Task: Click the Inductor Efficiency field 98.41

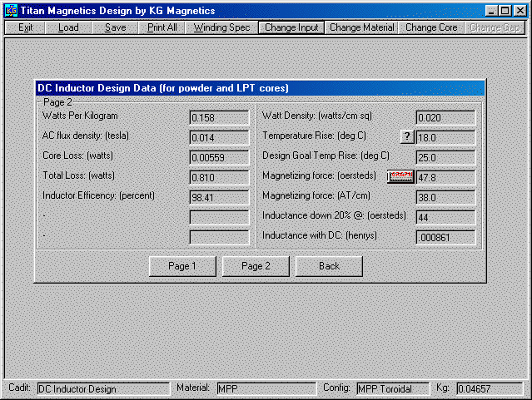Action: [x=219, y=197]
